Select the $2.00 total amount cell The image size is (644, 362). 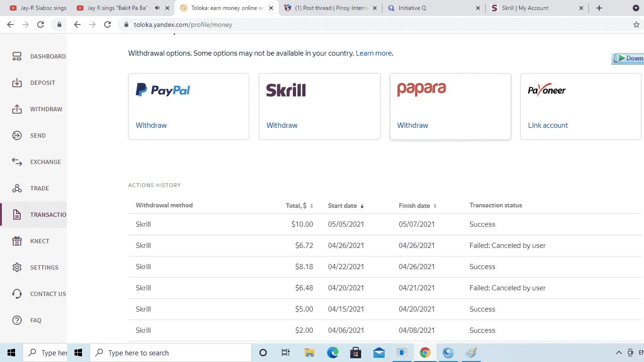pyautogui.click(x=304, y=330)
